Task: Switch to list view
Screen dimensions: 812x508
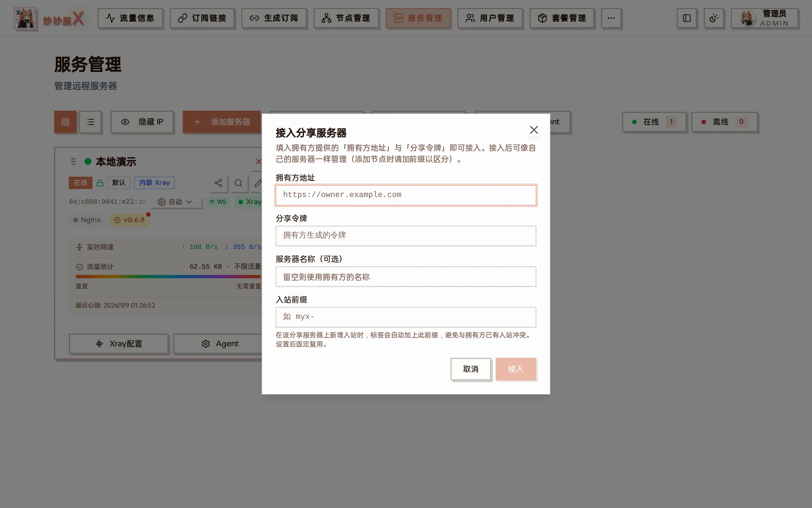Action: 90,122
